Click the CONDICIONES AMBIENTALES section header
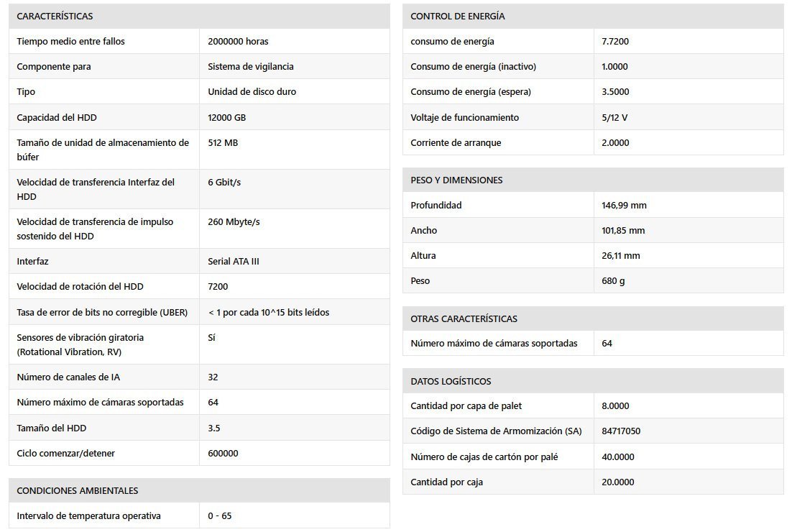Image resolution: width=792 pixels, height=532 pixels. (x=77, y=490)
